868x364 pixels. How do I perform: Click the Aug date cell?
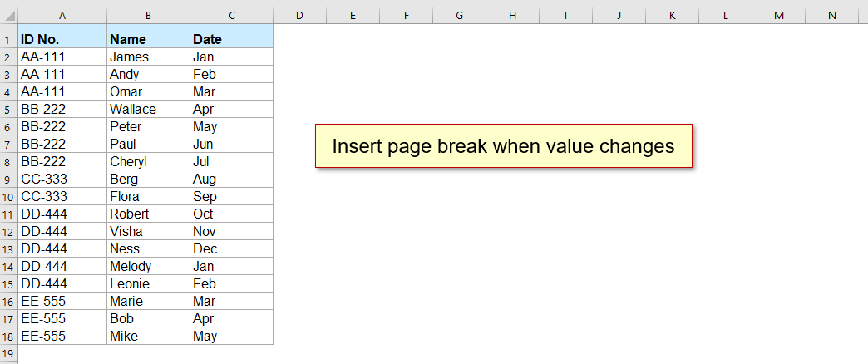(231, 179)
